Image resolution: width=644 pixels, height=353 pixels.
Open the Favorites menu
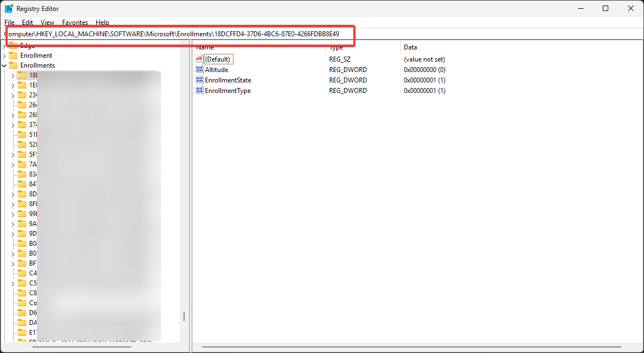click(75, 23)
